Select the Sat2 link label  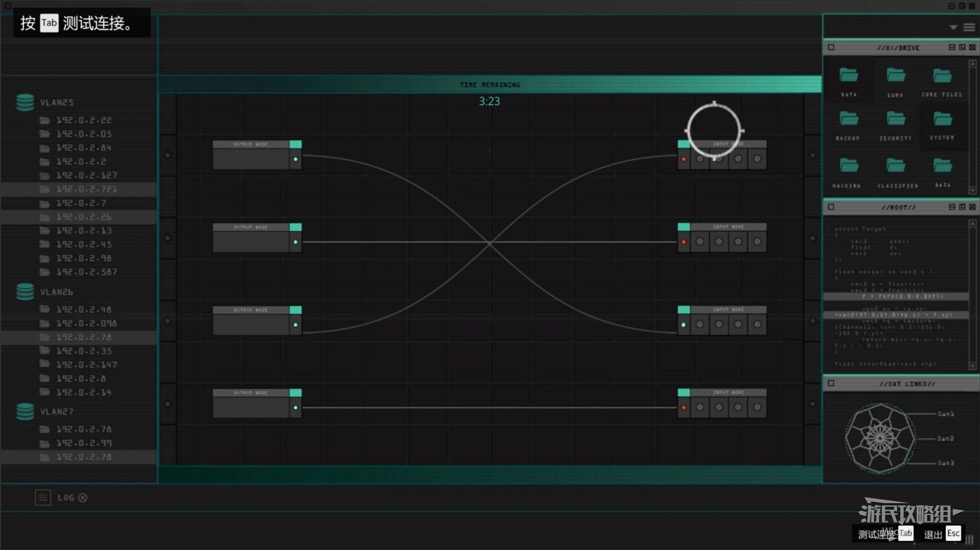[x=946, y=438]
